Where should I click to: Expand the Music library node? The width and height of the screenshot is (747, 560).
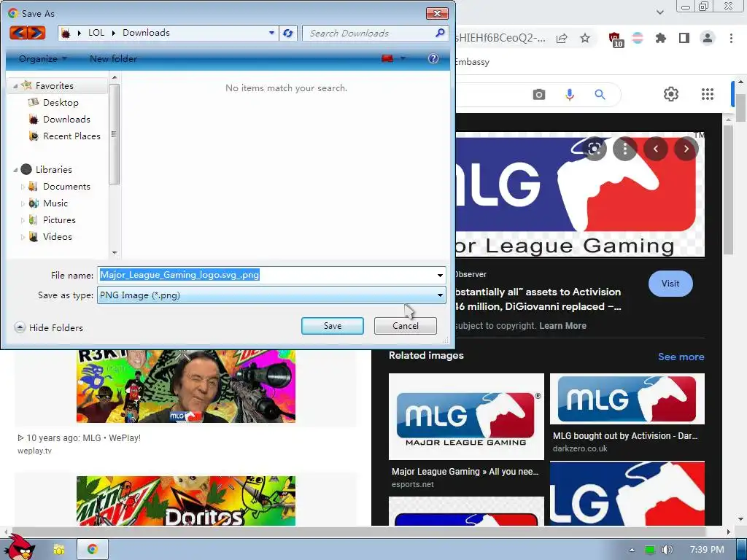point(23,203)
